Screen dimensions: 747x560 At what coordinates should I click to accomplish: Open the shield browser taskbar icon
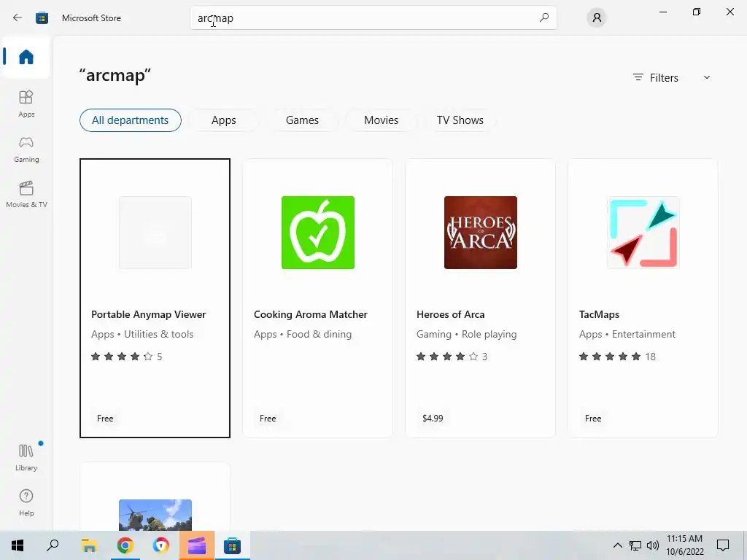160,545
